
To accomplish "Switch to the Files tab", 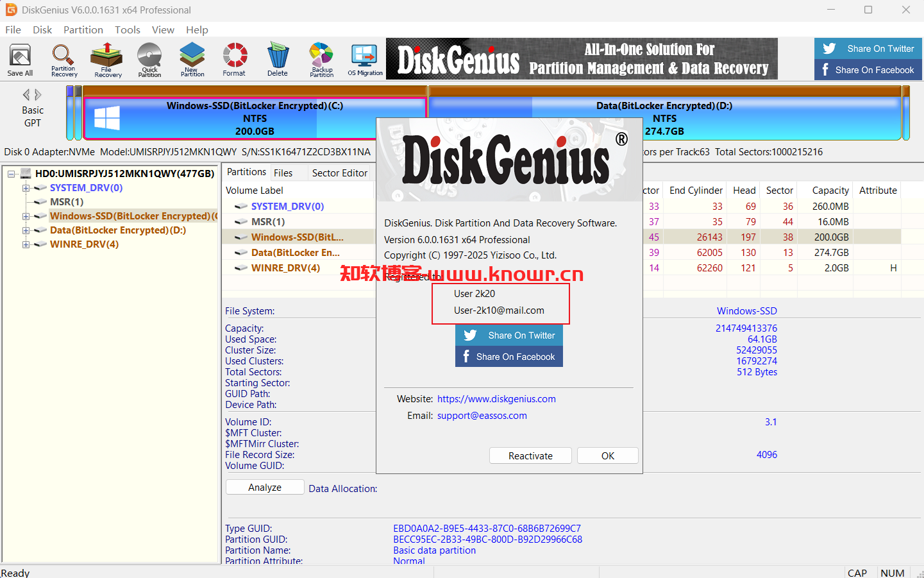I will (283, 173).
